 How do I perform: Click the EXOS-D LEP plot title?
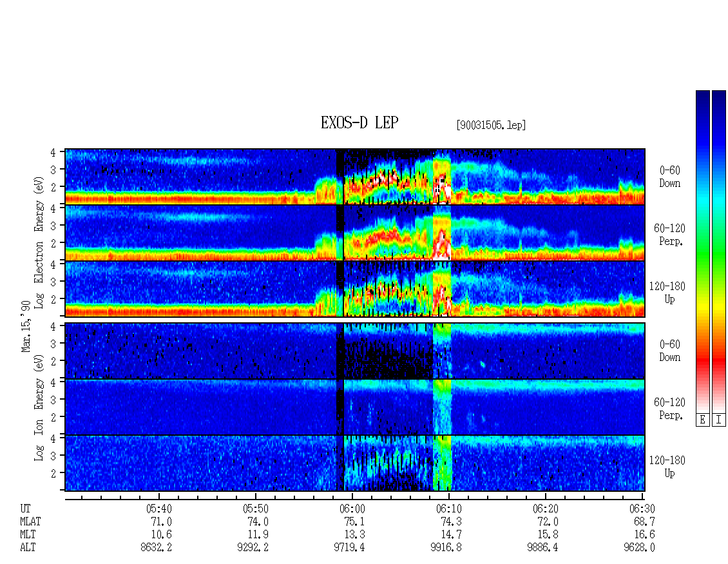pos(359,122)
